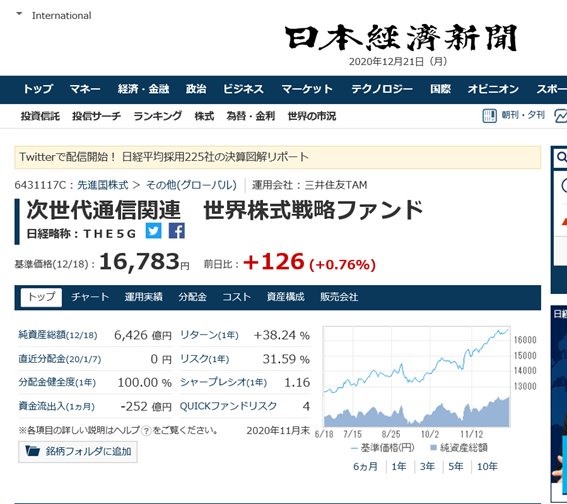Click the 16,783 base price value
Image resolution: width=567 pixels, height=504 pixels.
point(140,262)
